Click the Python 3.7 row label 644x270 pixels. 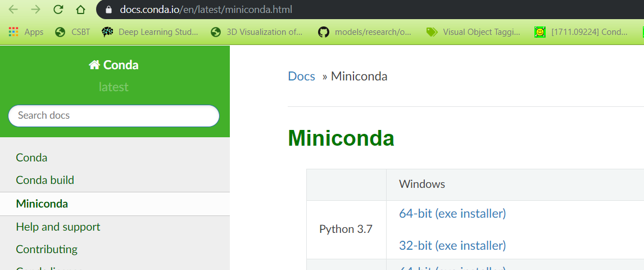pyautogui.click(x=346, y=229)
